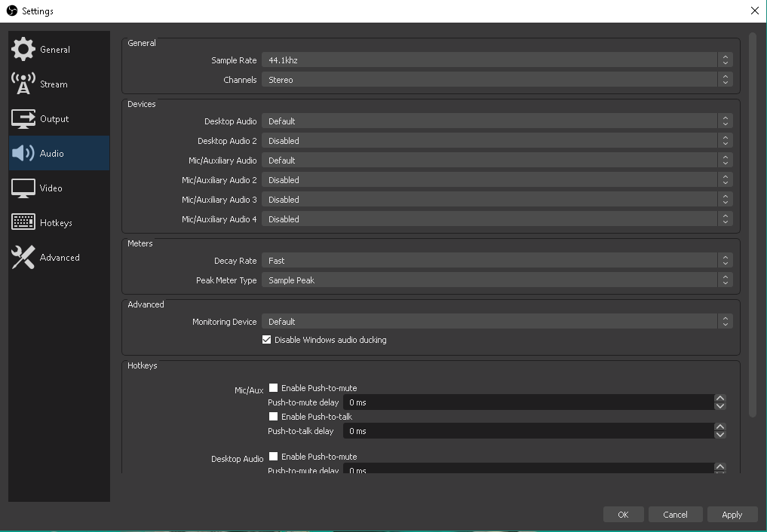Enable Push-to-mute for Desktop Audio
Viewport: 767px width, 532px height.
[x=274, y=457]
